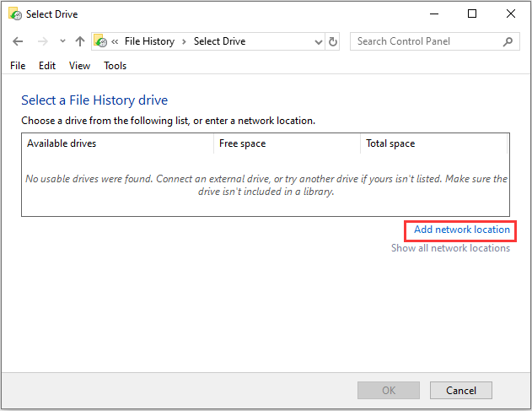The height and width of the screenshot is (411, 532).
Task: Click the Select Drive title bar icon
Action: tap(15, 14)
